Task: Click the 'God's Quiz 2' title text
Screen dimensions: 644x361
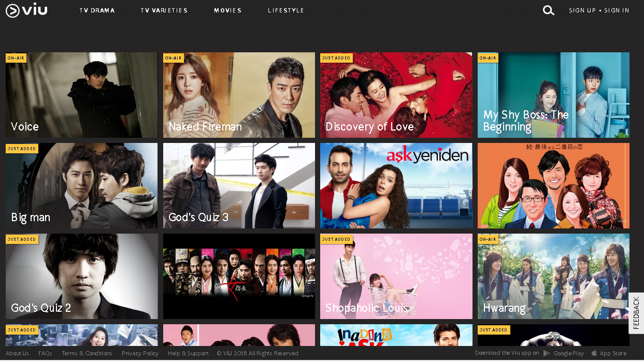Action: click(x=41, y=308)
